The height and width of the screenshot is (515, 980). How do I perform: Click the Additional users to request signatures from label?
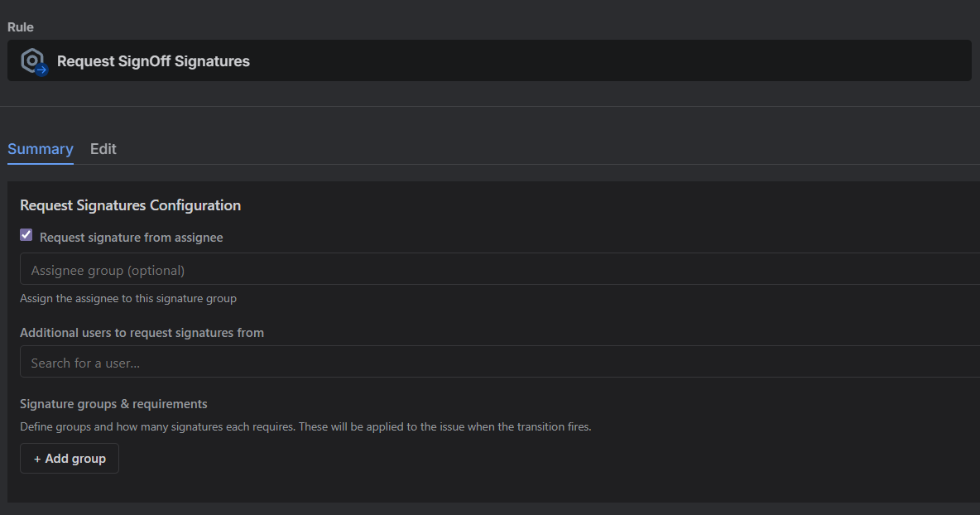pos(142,333)
